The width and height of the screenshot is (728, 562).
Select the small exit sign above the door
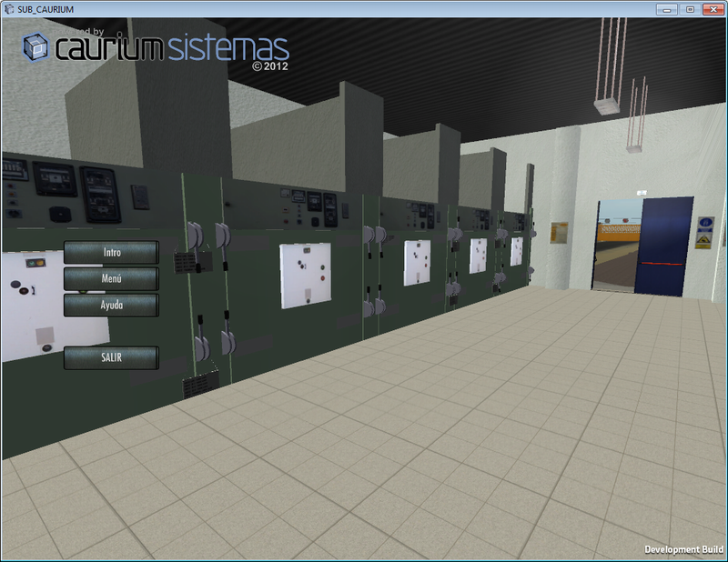click(642, 193)
